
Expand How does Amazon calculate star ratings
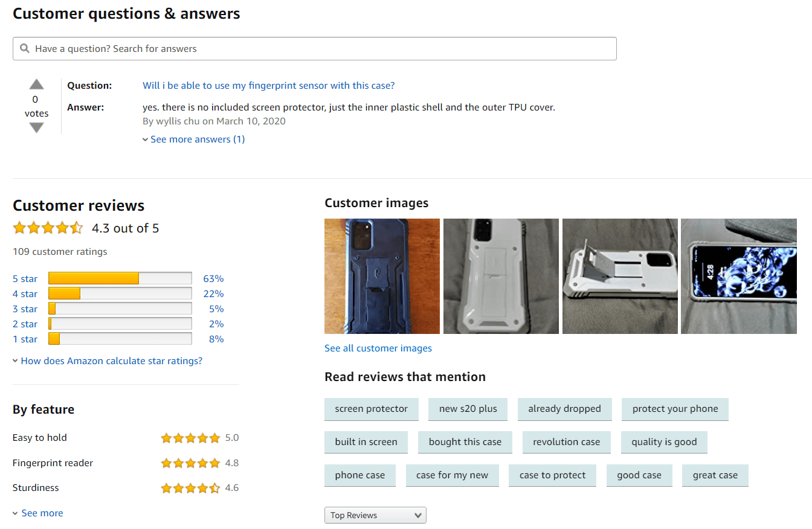pyautogui.click(x=111, y=360)
